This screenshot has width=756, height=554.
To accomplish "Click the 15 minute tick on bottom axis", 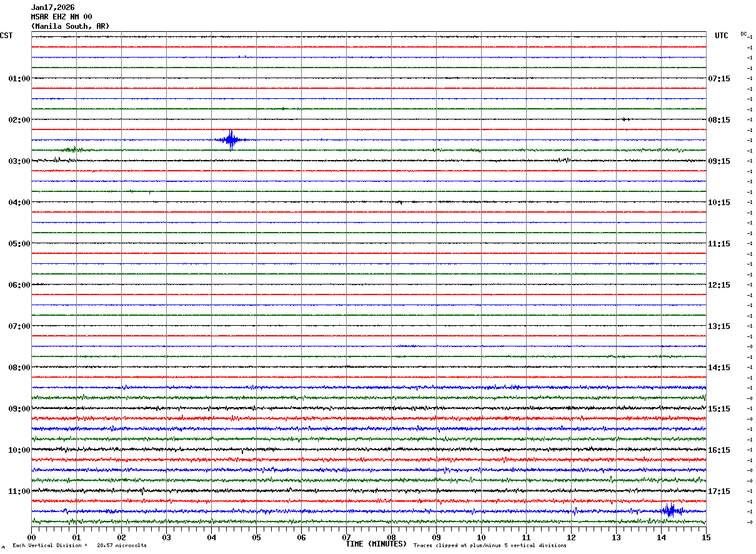I will click(705, 537).
